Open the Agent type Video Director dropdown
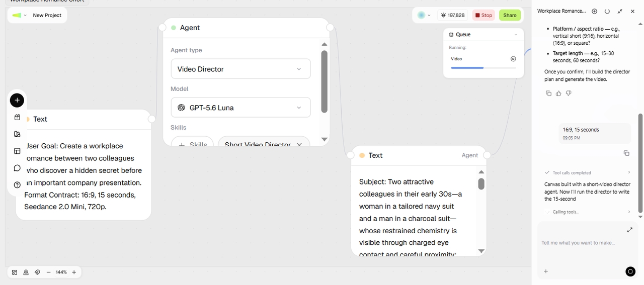The width and height of the screenshot is (644, 285). 240,69
